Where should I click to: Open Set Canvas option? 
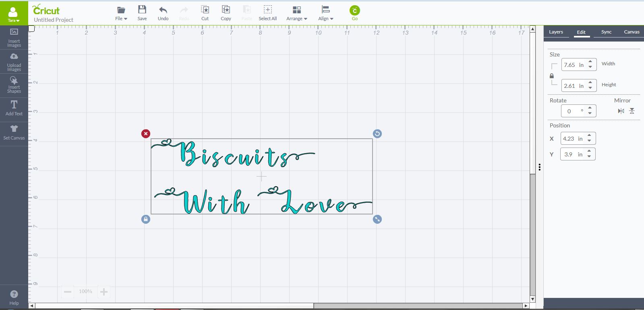click(x=14, y=132)
